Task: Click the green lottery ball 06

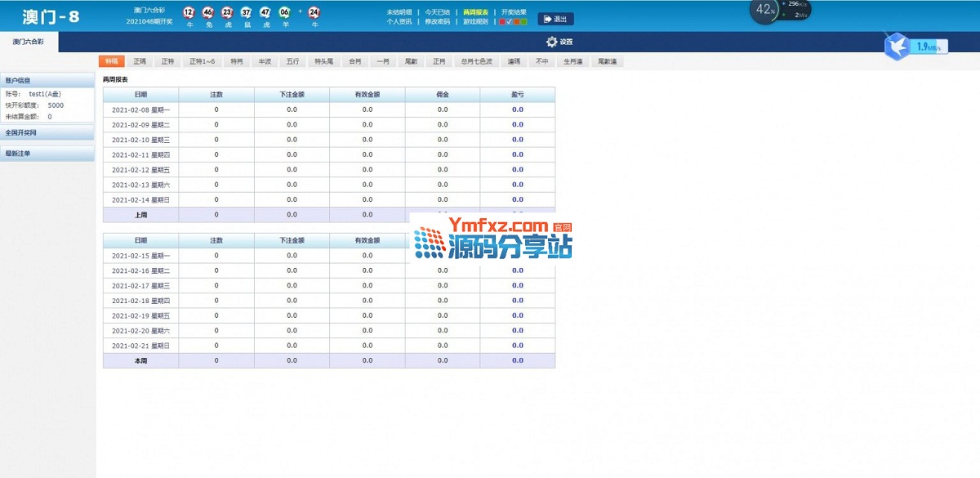Action: pos(284,12)
